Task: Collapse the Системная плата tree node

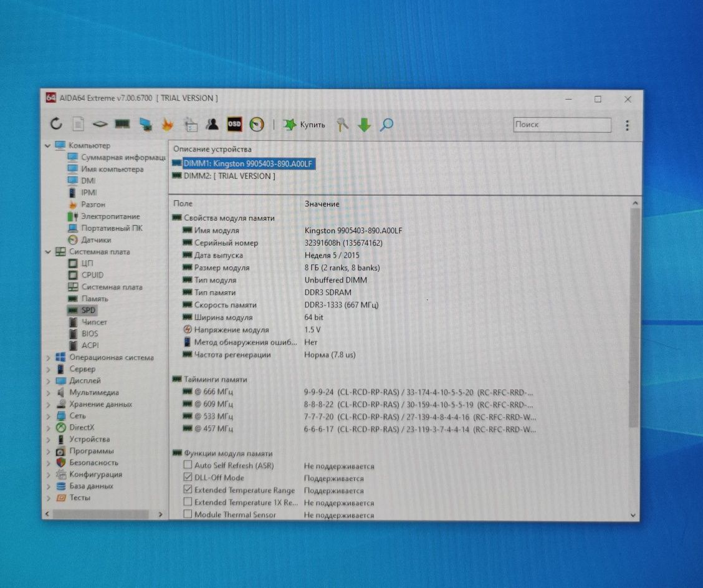Action: [x=48, y=252]
